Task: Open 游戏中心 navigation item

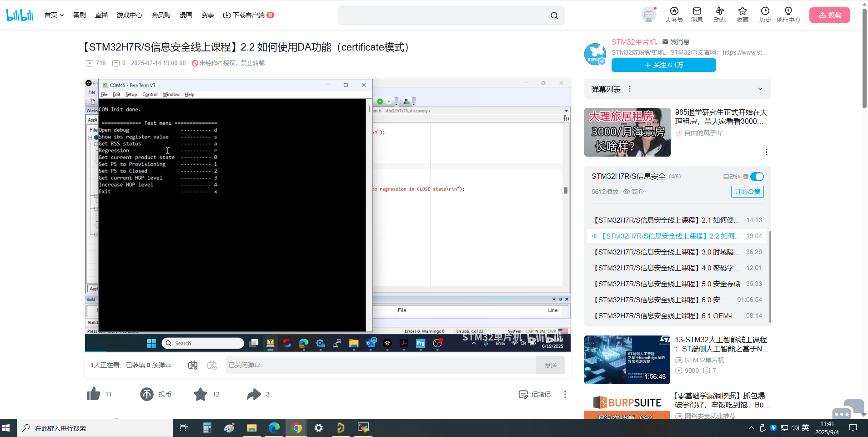Action: (130, 15)
